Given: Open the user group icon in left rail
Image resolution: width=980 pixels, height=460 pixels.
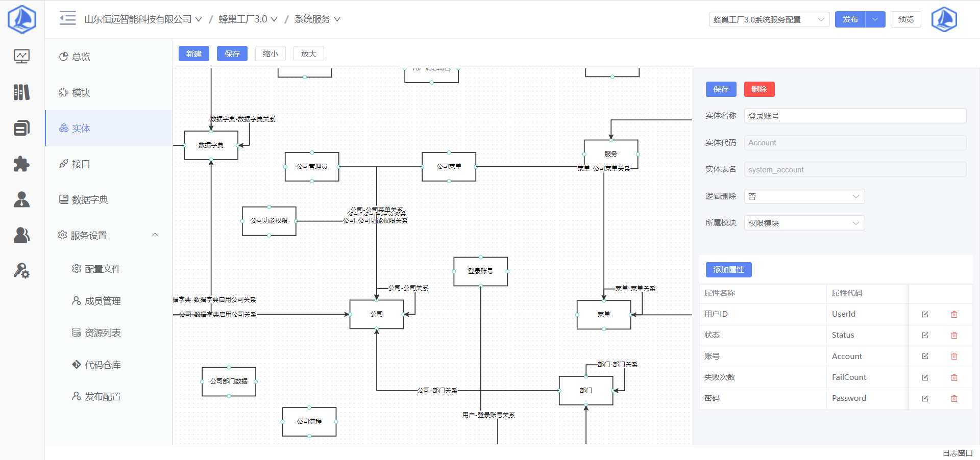Looking at the screenshot, I should (x=21, y=235).
